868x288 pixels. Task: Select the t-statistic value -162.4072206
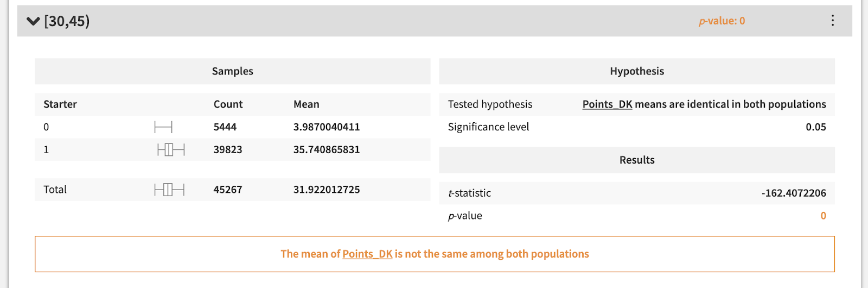pyautogui.click(x=793, y=193)
